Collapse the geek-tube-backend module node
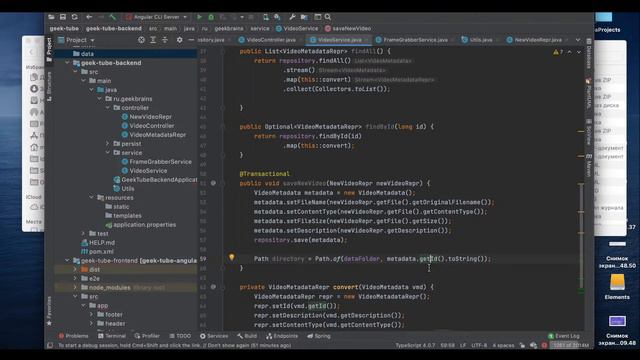 pos(67,63)
